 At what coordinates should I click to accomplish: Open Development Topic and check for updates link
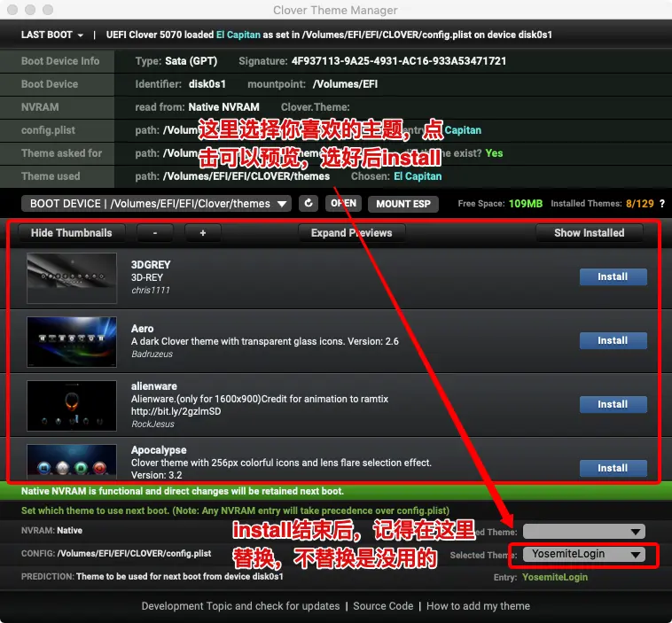[240, 606]
